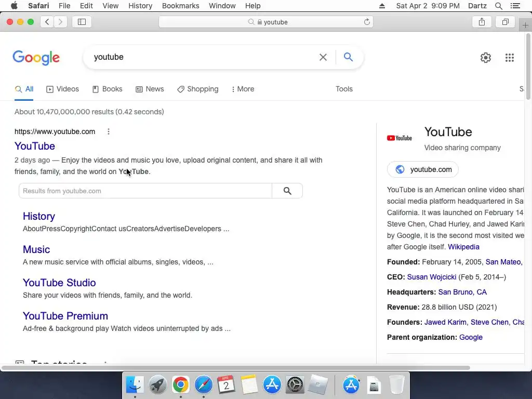Open the main YouTube result title

(x=35, y=146)
